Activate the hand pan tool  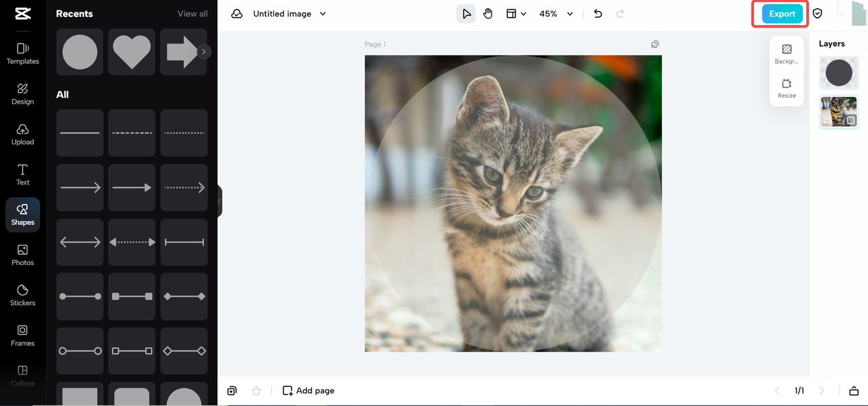click(x=488, y=14)
